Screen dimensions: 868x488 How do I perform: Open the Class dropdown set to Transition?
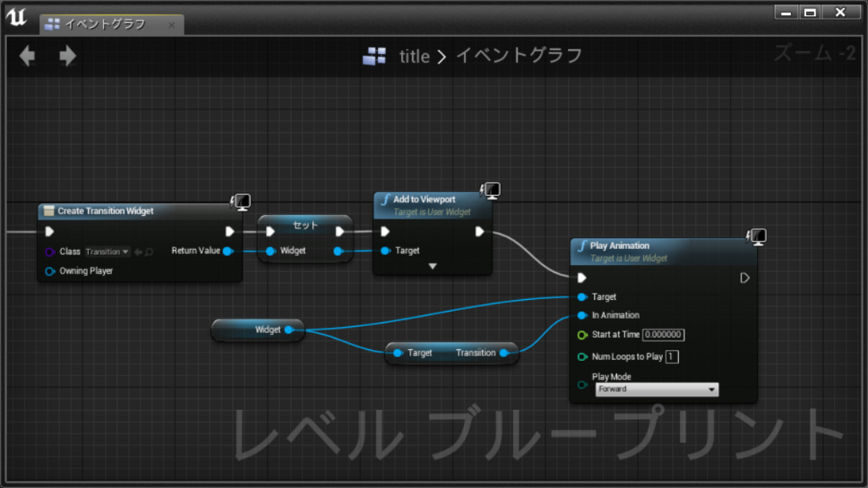coord(108,252)
